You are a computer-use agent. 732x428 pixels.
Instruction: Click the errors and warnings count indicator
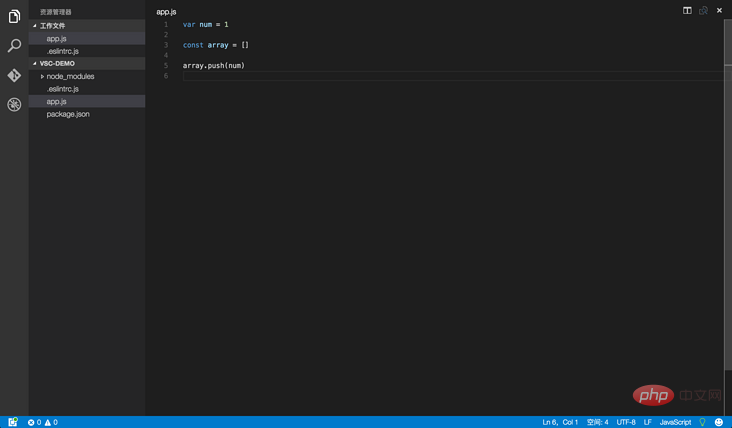(42, 422)
